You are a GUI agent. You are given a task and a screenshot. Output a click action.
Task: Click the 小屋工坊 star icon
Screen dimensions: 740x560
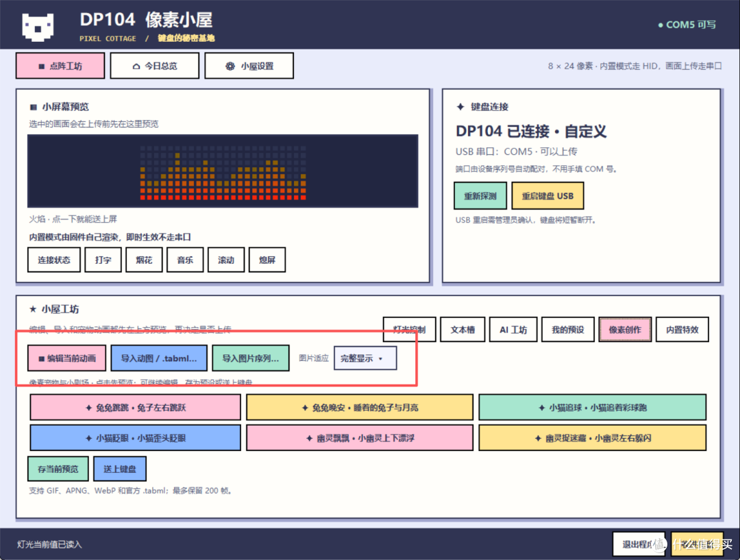point(33,309)
